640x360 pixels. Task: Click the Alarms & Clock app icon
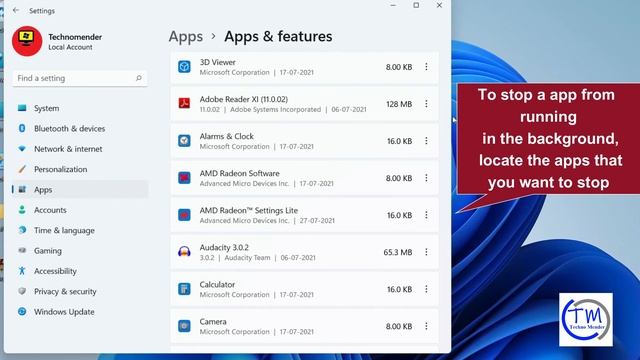tap(184, 141)
